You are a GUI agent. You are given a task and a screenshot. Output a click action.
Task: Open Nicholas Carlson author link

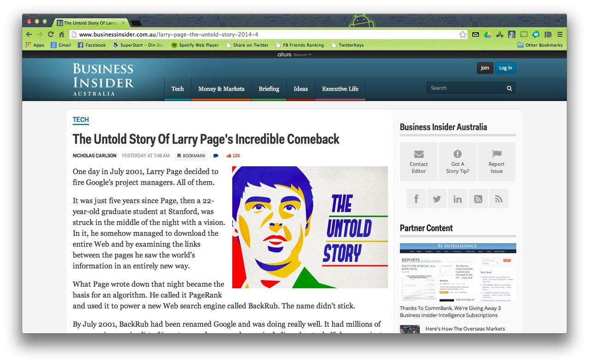coord(94,156)
